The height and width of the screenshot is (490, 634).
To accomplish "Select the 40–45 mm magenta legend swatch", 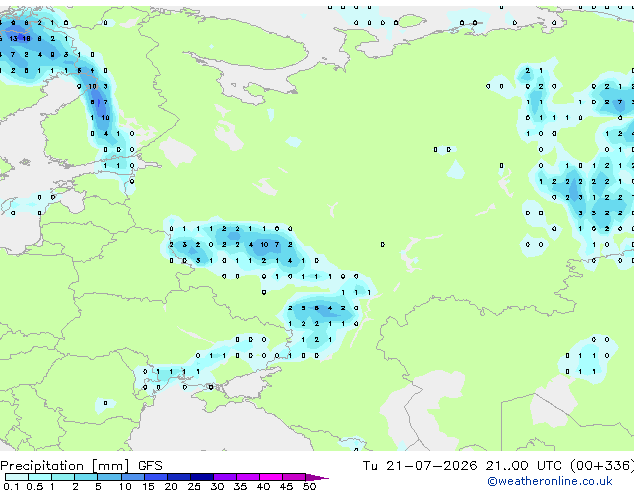I will [x=271, y=477].
